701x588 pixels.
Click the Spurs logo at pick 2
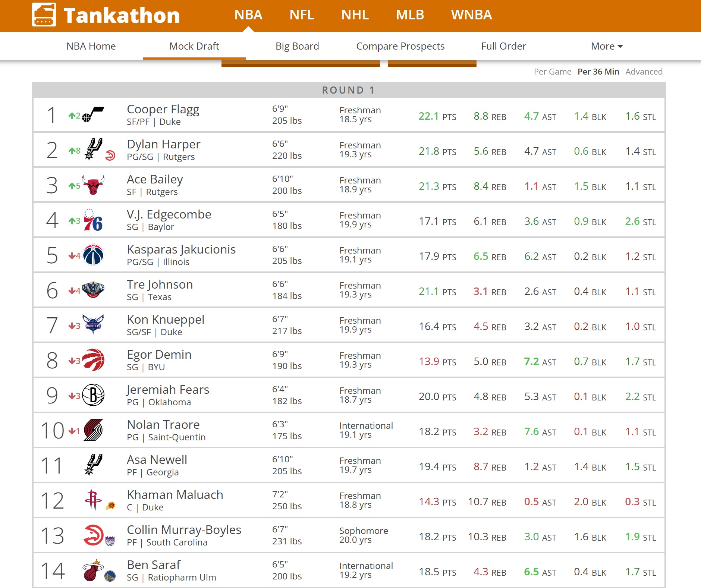pos(93,149)
